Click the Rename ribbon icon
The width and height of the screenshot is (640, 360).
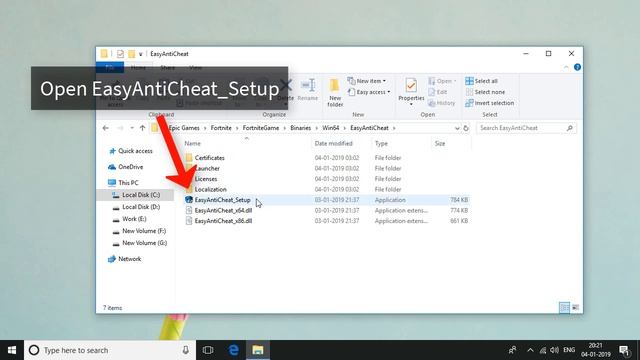307,90
